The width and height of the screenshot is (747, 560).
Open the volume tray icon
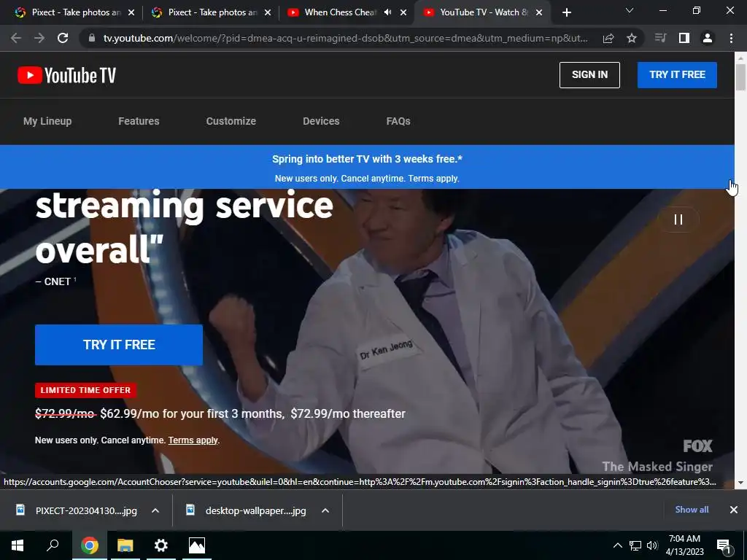[x=652, y=545]
